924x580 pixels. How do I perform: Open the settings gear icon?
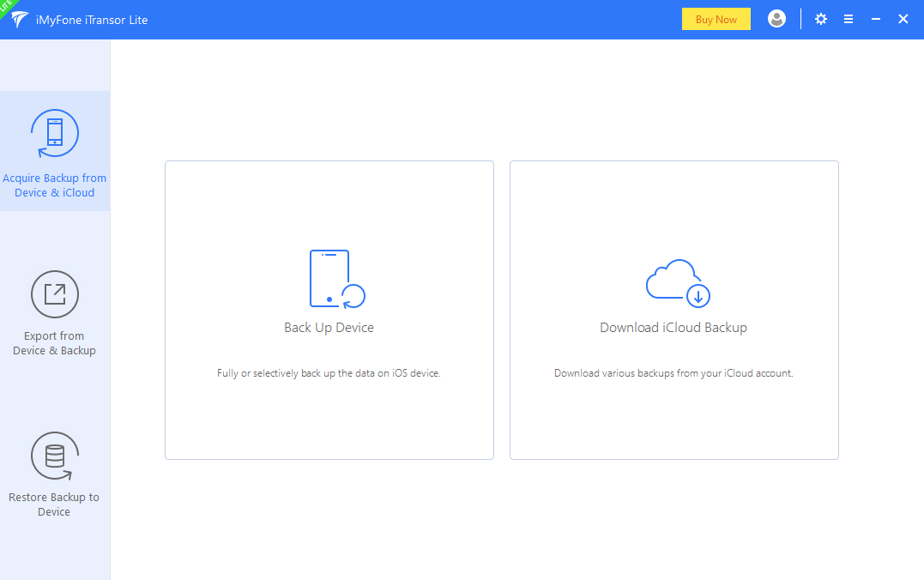(820, 19)
